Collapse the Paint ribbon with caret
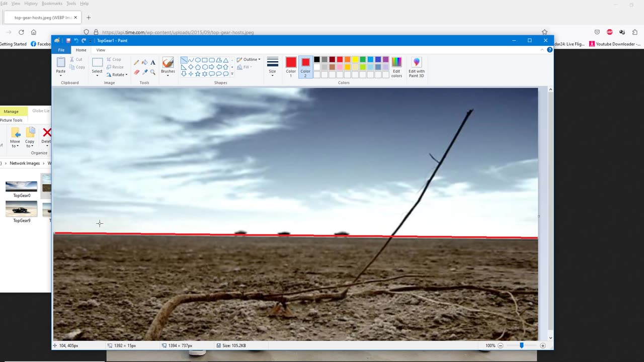This screenshot has height=362, width=644. pyautogui.click(x=542, y=50)
